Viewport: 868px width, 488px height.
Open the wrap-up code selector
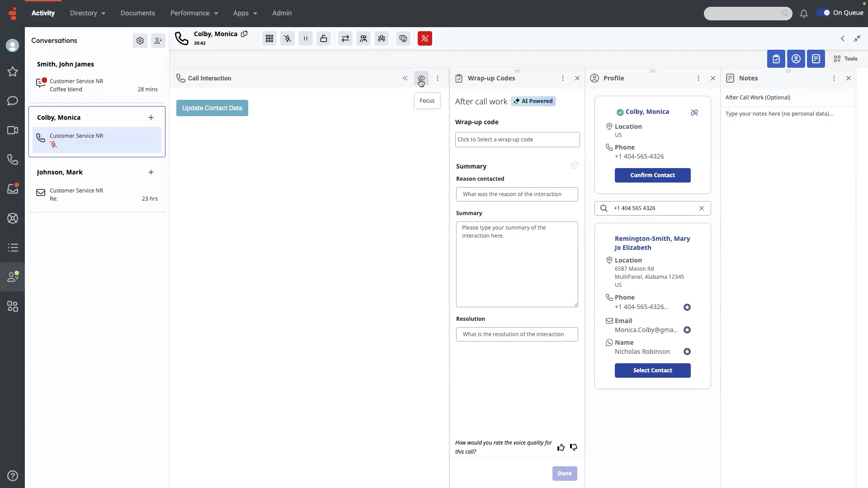517,140
